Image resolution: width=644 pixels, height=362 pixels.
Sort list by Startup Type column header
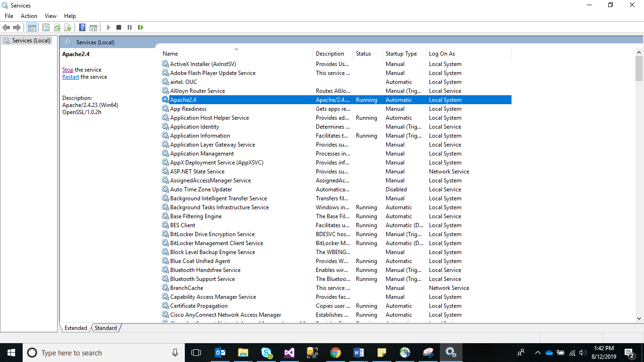401,54
